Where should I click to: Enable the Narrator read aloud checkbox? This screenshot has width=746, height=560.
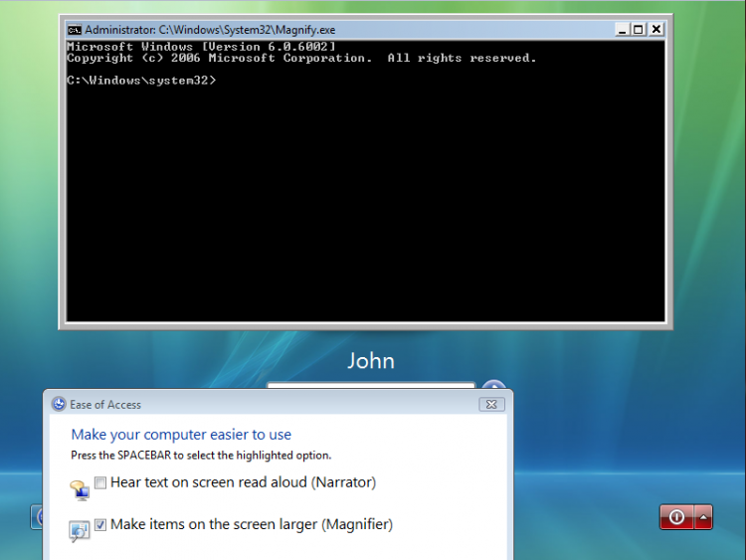coord(100,483)
